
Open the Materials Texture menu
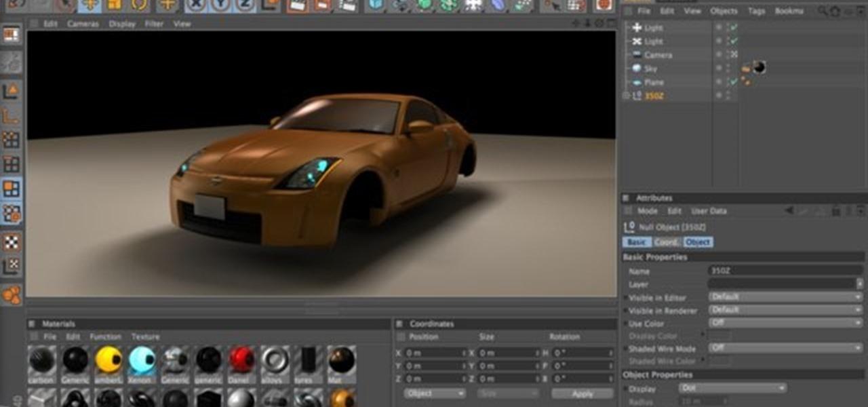point(145,336)
